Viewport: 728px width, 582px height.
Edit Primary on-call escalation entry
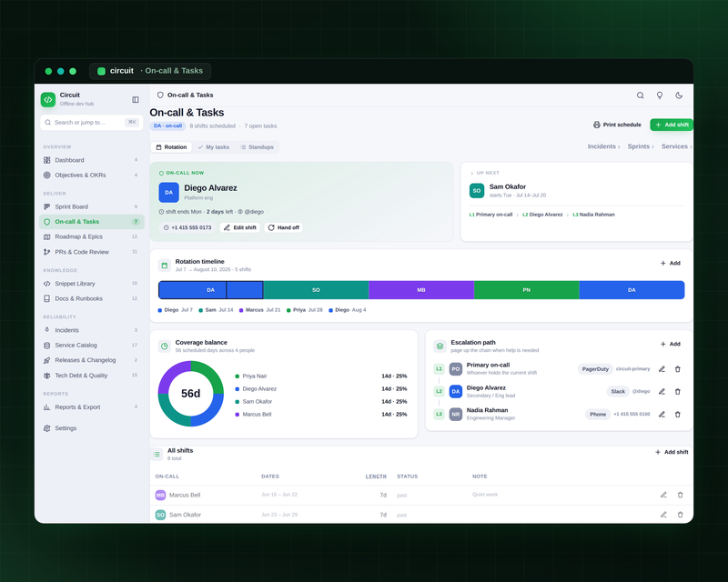(x=662, y=369)
